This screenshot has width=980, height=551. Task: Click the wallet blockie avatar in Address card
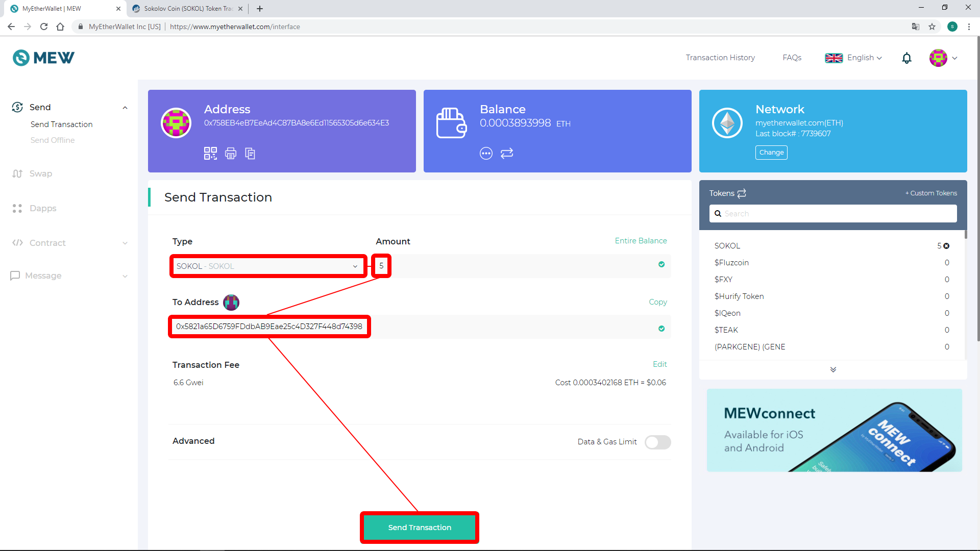pyautogui.click(x=176, y=123)
